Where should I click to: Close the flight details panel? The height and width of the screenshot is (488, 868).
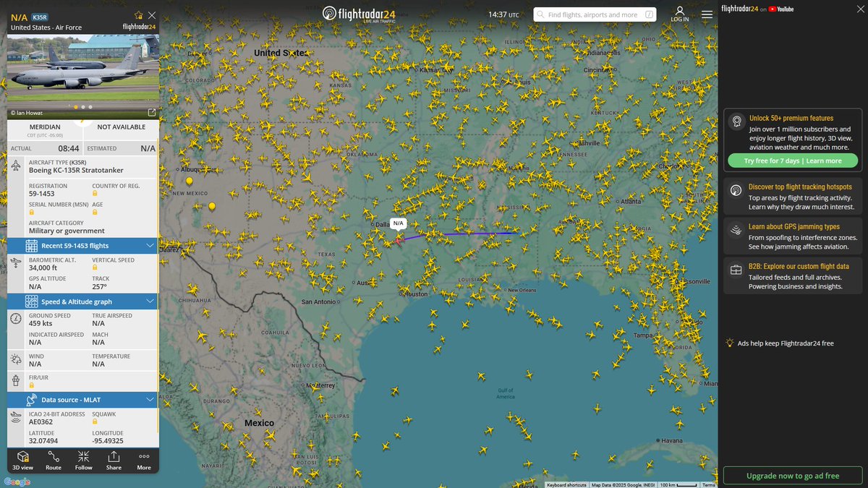click(x=151, y=15)
